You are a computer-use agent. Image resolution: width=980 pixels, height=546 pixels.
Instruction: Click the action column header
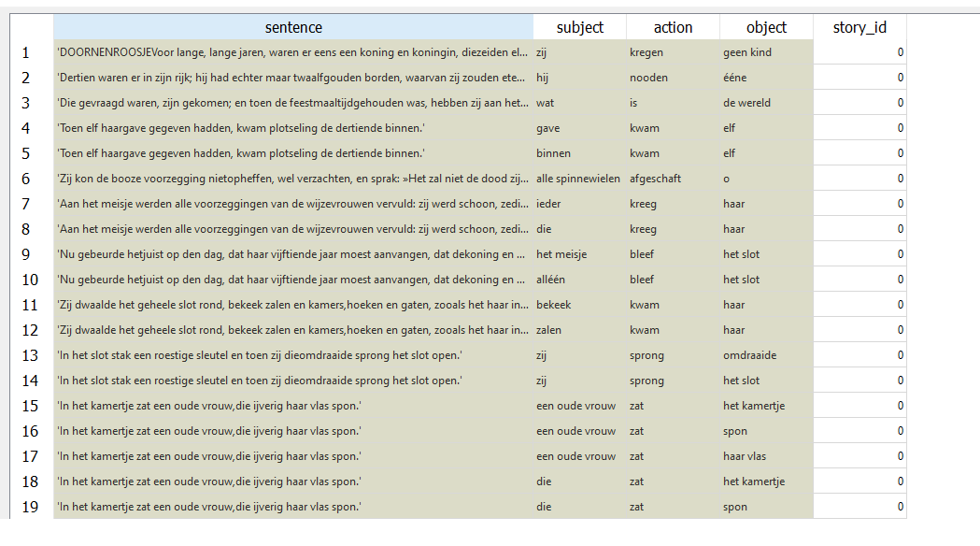point(673,27)
